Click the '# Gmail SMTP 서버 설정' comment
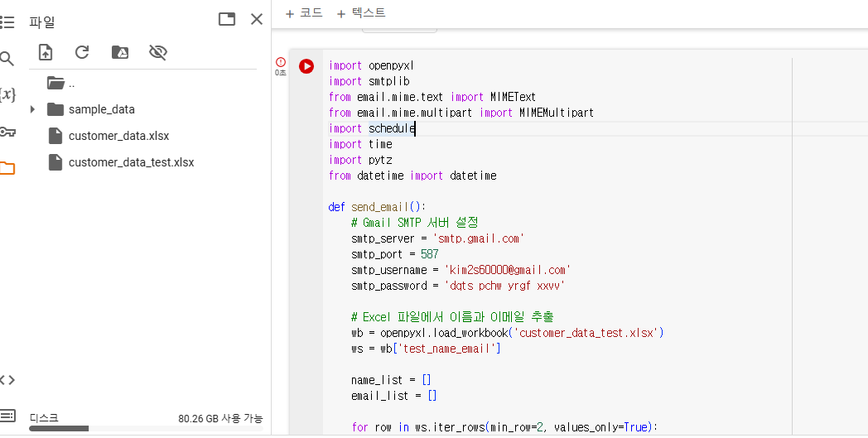868x438 pixels. pos(415,223)
